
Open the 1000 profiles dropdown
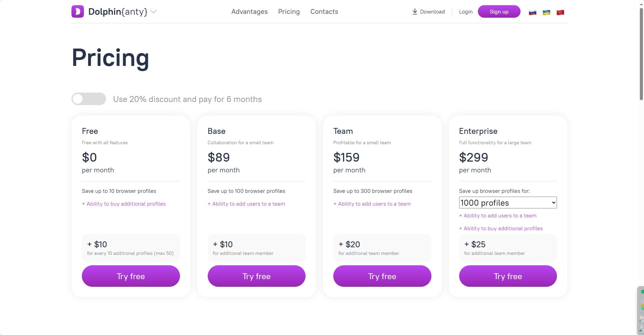point(507,203)
